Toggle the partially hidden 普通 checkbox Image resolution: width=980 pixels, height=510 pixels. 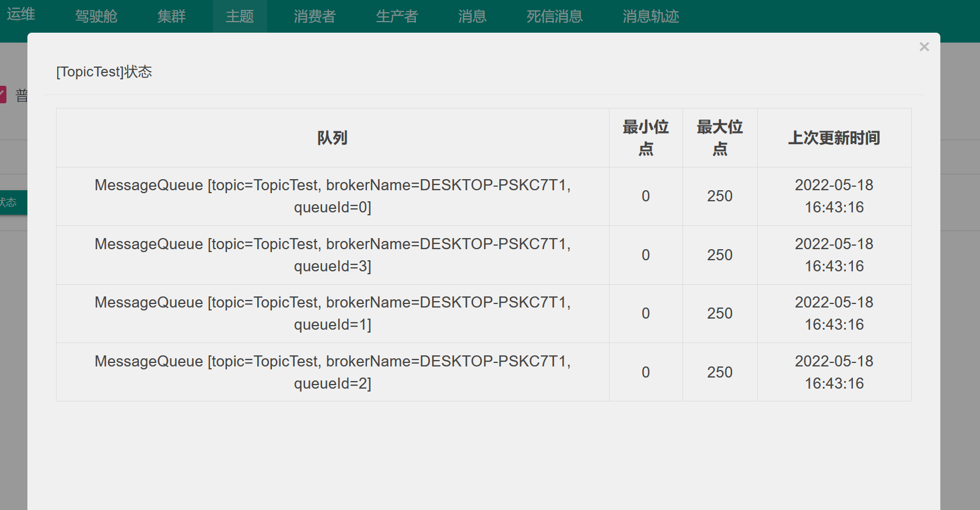(3, 95)
